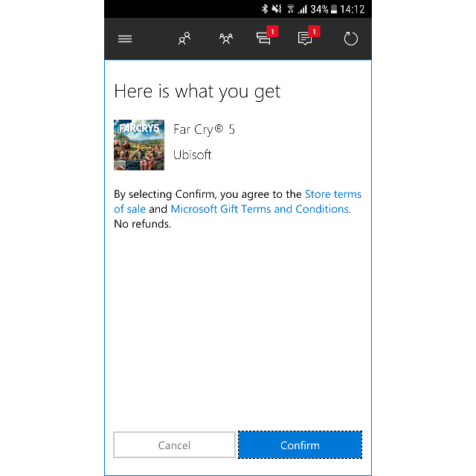
Task: Open the friends icon
Action: [x=184, y=39]
